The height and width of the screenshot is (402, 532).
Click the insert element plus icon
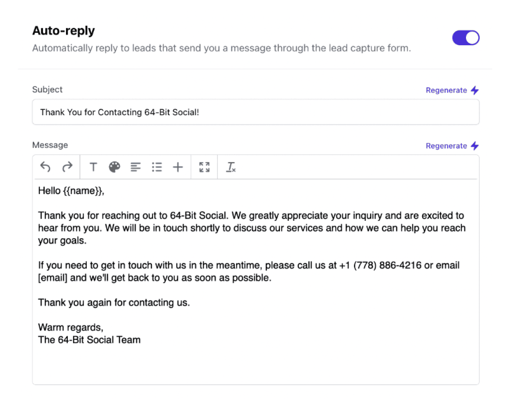(x=178, y=167)
